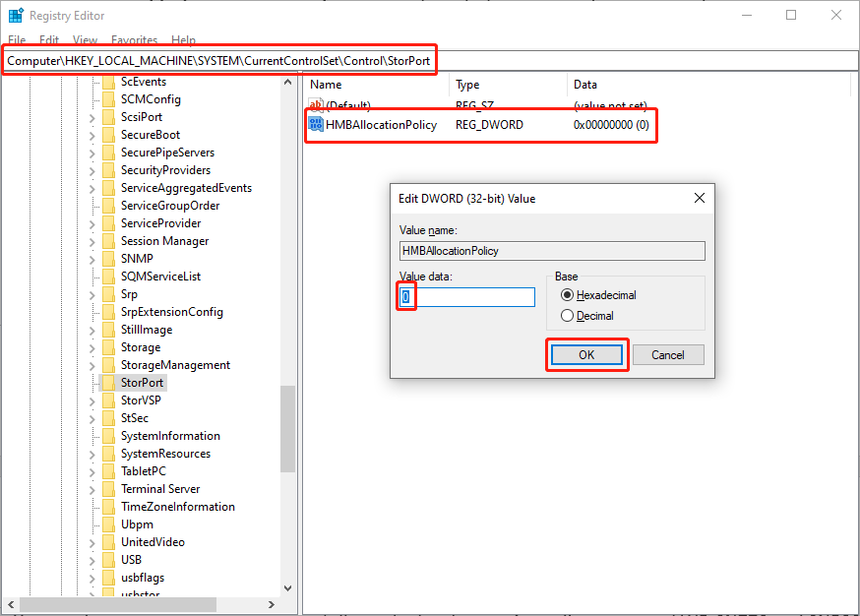
Task: Click the Storage folder icon
Action: click(109, 347)
